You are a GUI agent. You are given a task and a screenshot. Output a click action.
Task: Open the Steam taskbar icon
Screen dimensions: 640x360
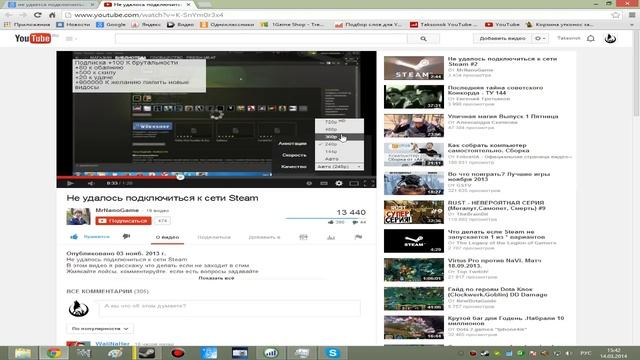(x=147, y=353)
